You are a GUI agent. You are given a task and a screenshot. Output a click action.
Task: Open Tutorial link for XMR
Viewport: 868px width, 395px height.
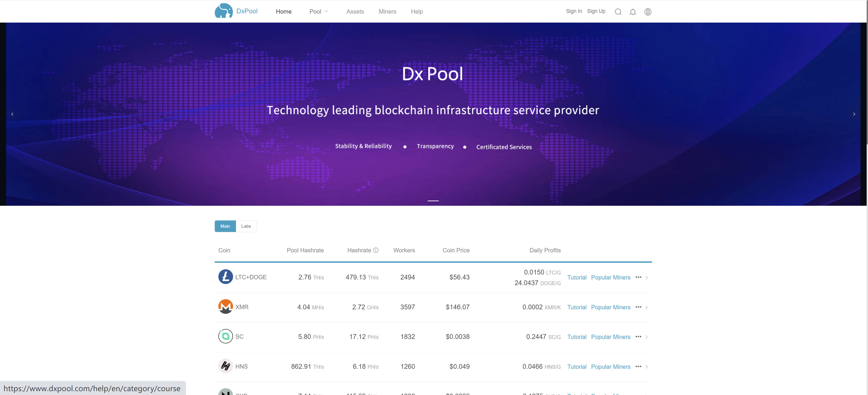[577, 307]
